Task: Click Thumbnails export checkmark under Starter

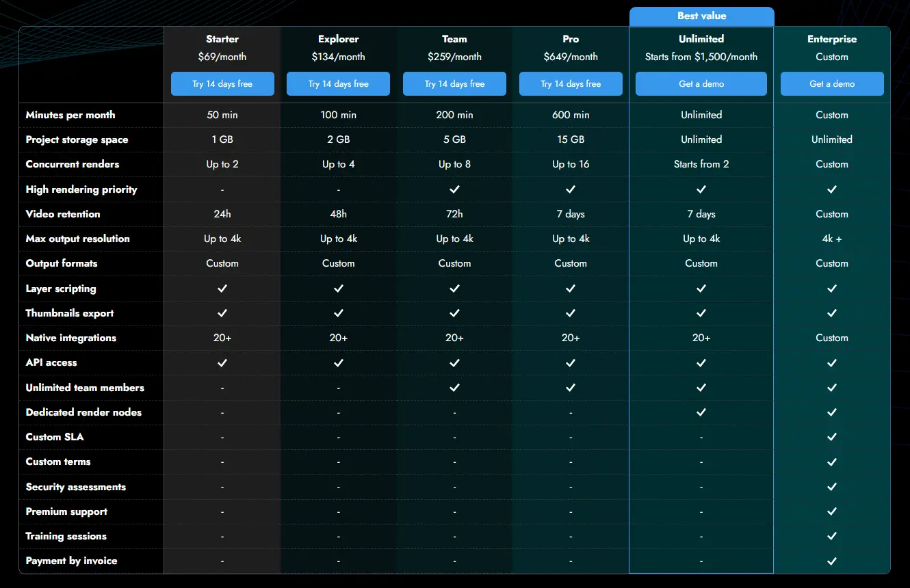Action: pos(222,313)
